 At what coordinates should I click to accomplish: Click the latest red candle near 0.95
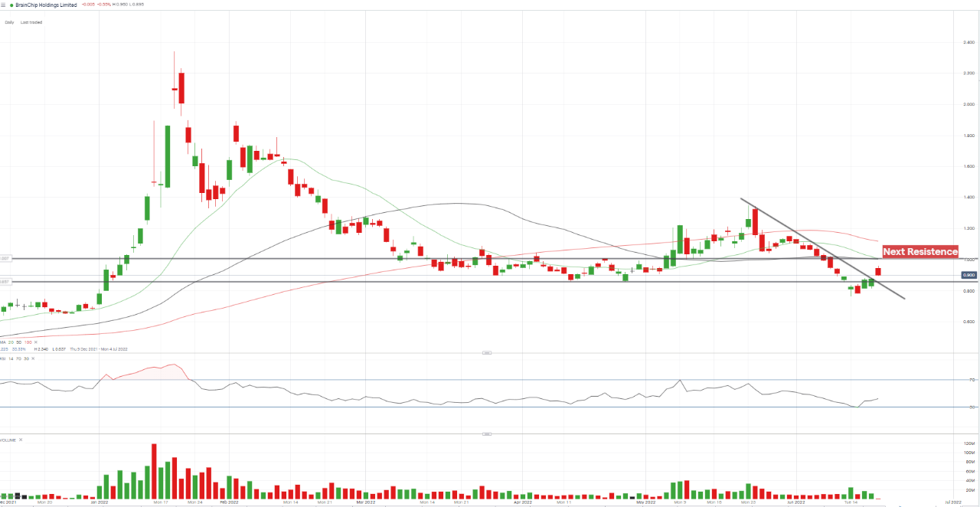tap(879, 271)
